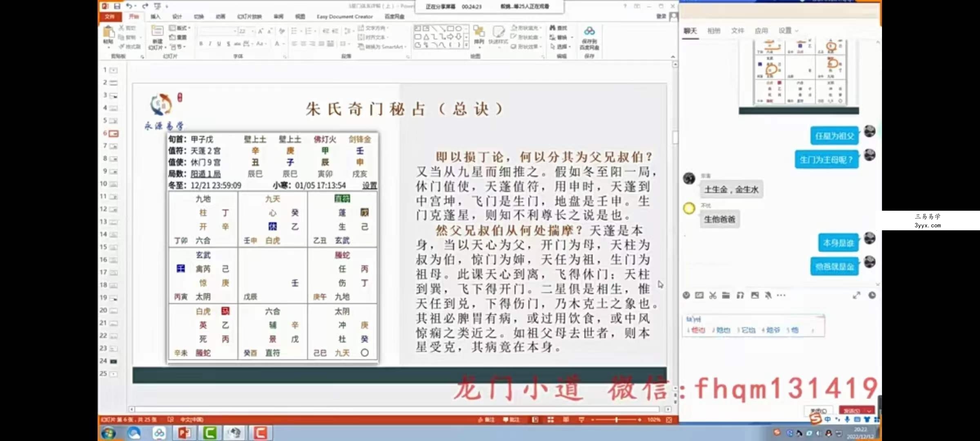This screenshot has width=980, height=441.
Task: Switch to the Files tab in chat window
Action: (x=737, y=31)
